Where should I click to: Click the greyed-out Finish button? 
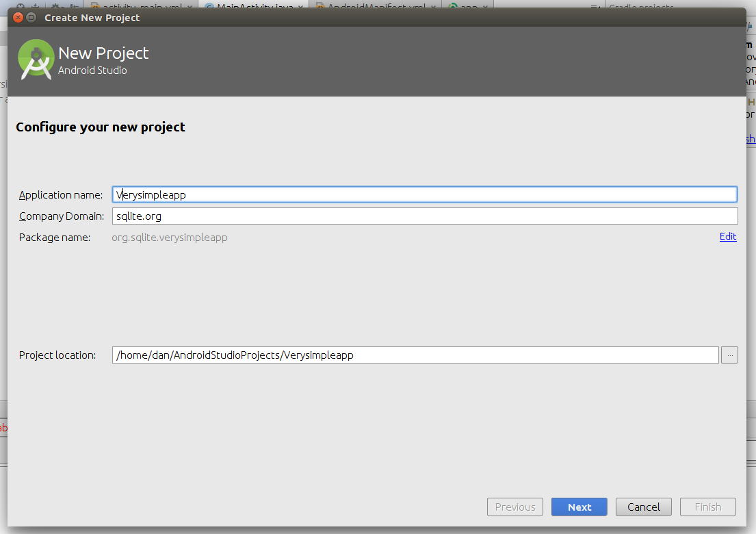point(707,507)
